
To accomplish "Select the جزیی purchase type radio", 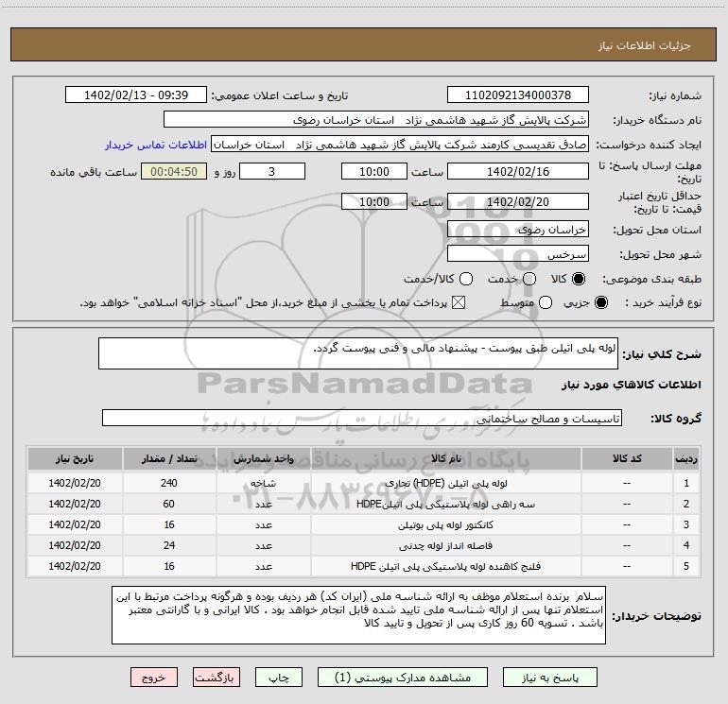I will coord(600,302).
